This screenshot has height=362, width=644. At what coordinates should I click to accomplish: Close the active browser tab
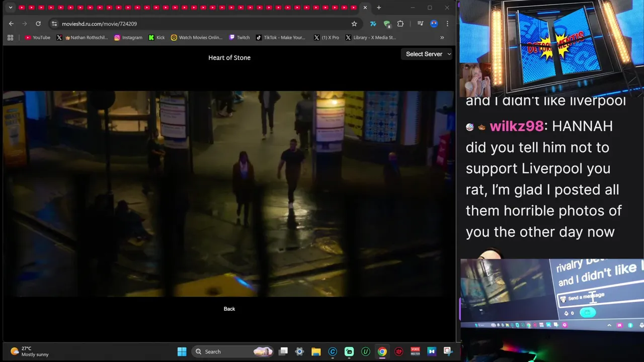click(x=365, y=8)
